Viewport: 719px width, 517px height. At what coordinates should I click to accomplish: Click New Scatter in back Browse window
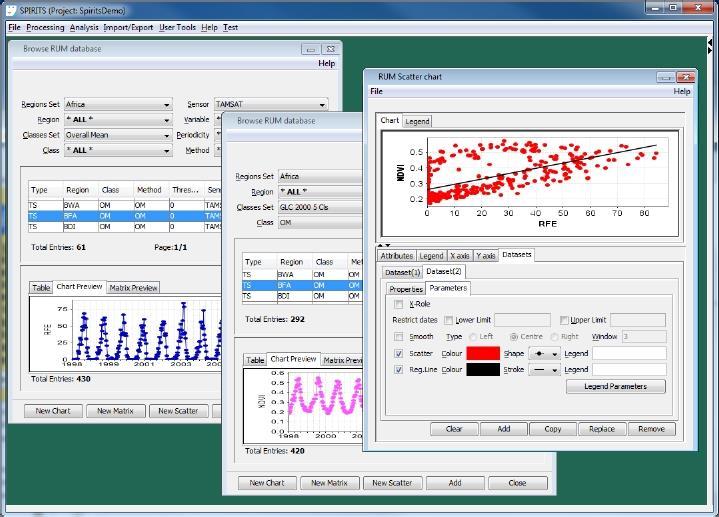178,411
